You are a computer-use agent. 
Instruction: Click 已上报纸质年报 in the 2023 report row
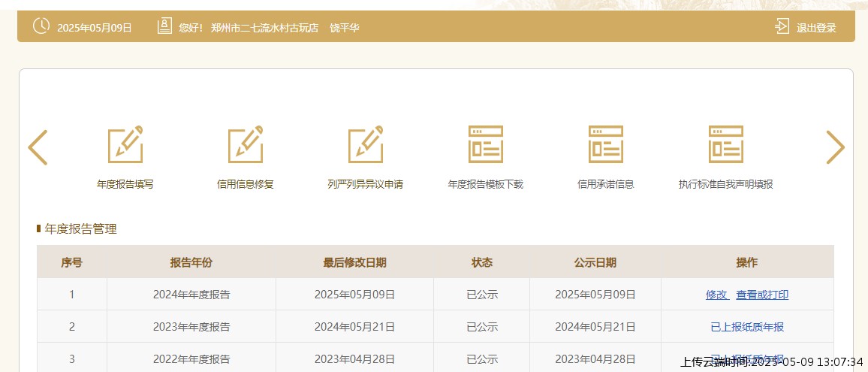(747, 327)
